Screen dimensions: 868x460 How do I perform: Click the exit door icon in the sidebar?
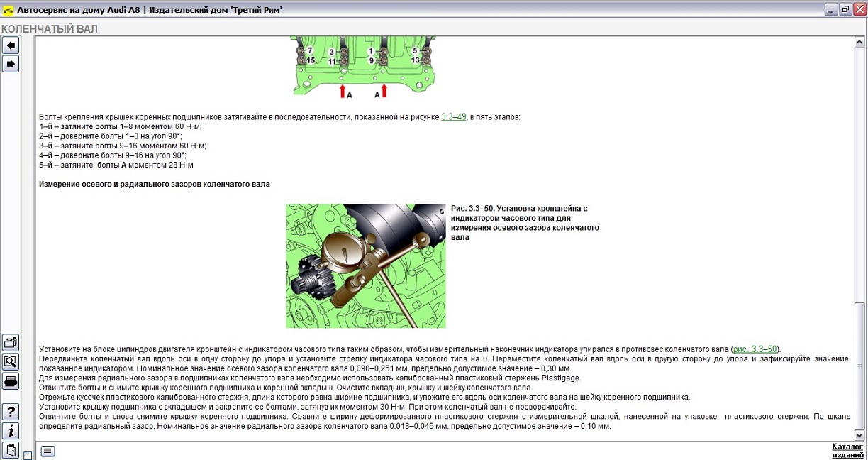pos(11,450)
